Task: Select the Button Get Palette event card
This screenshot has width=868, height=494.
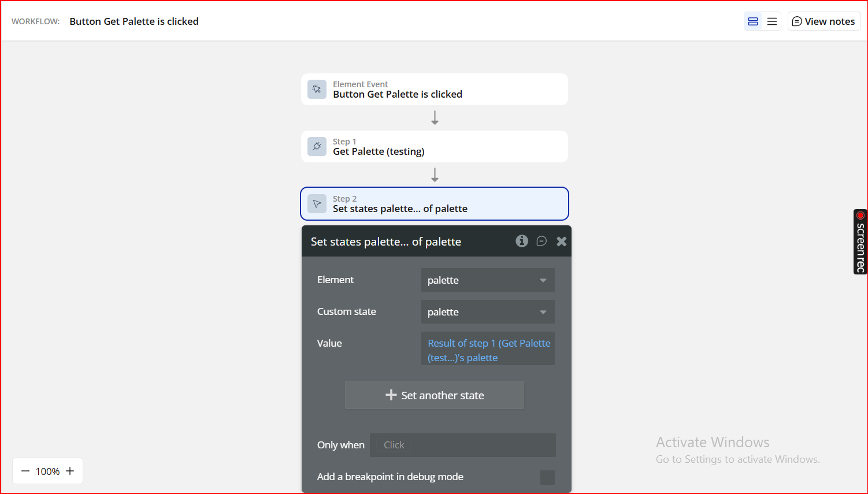Action: pyautogui.click(x=435, y=90)
